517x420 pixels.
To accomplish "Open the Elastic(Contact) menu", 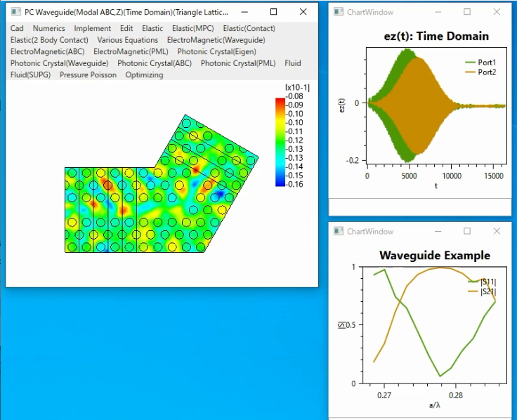I will pos(249,28).
